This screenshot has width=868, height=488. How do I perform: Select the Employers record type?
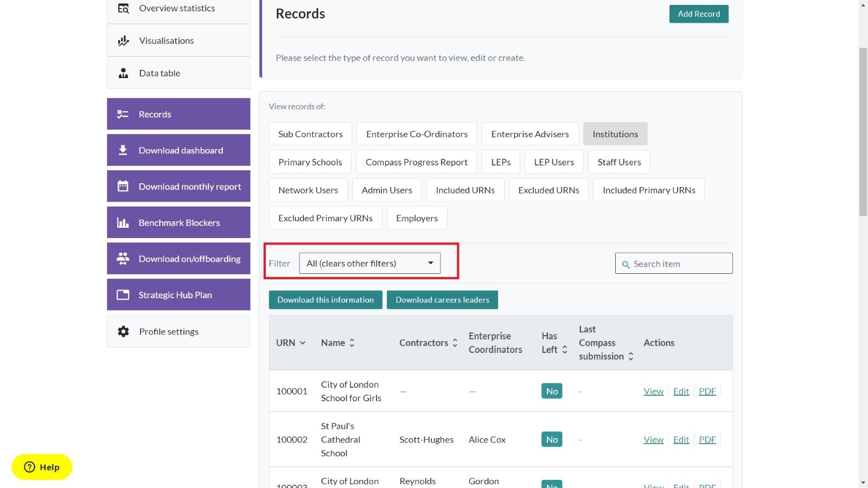(x=417, y=218)
